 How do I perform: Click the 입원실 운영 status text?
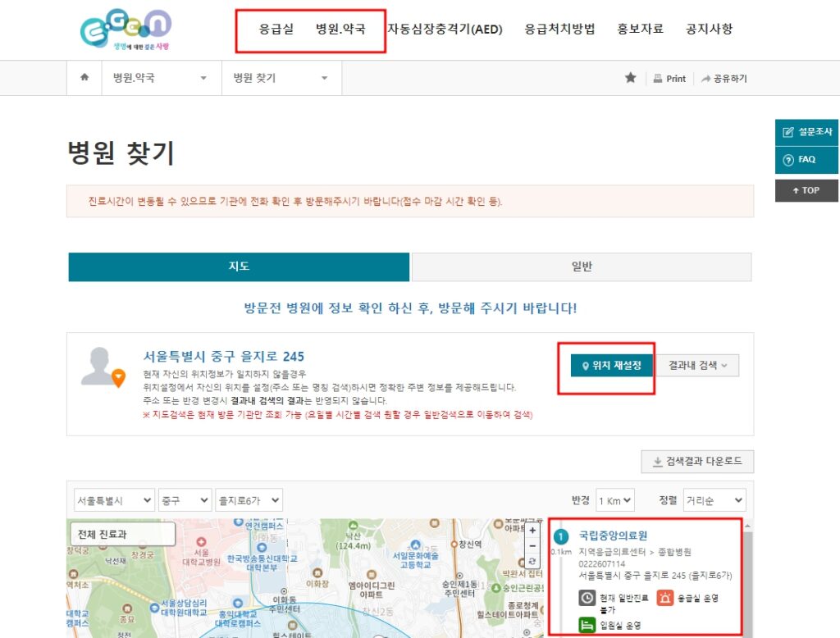tap(620, 625)
